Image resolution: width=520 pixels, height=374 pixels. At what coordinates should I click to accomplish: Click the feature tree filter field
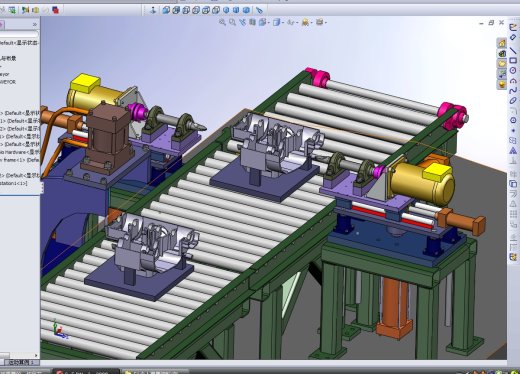pos(19,34)
